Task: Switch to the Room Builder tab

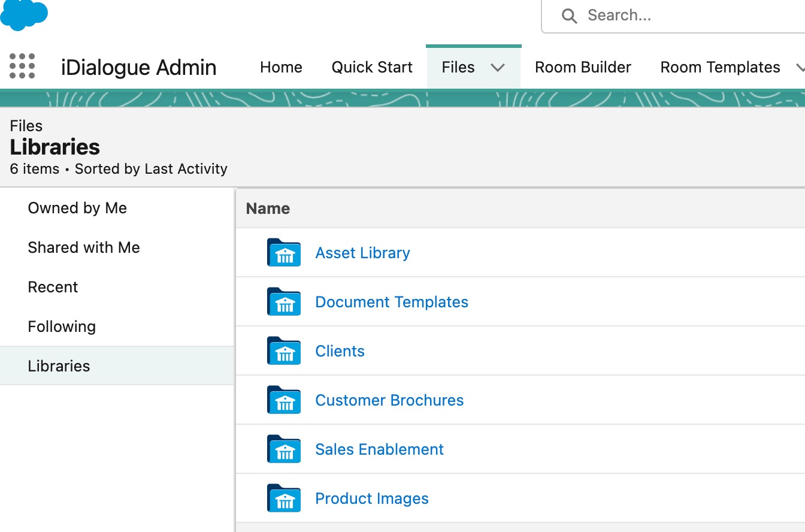Action: click(x=583, y=67)
